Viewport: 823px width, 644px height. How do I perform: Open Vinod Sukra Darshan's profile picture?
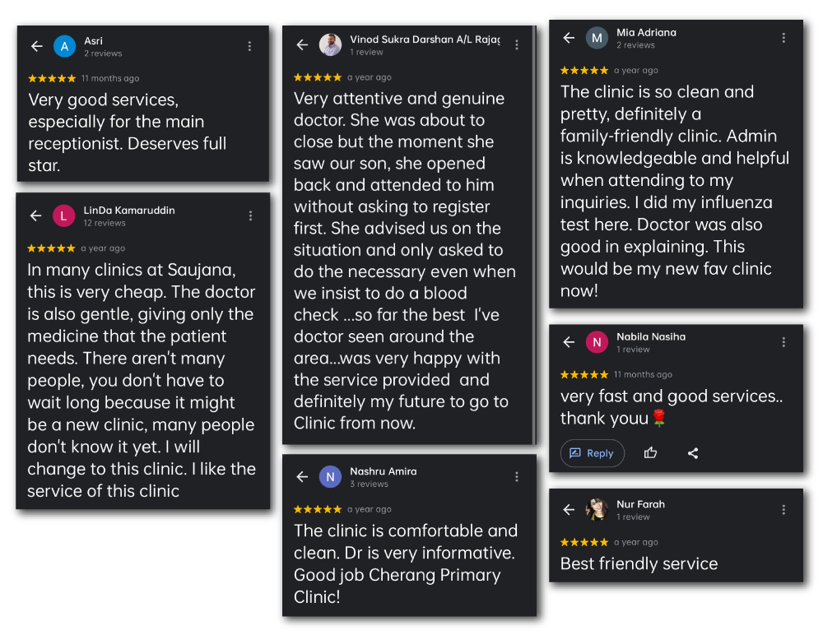point(330,44)
